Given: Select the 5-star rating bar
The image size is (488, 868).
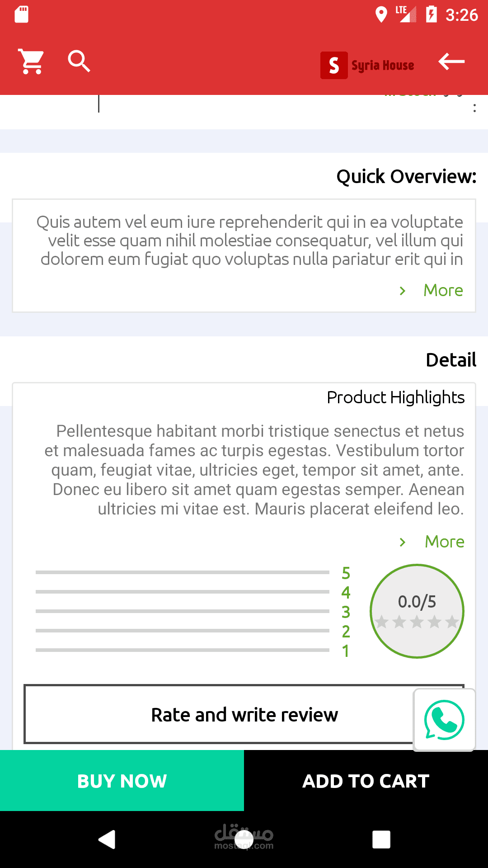Looking at the screenshot, I should click(x=183, y=573).
